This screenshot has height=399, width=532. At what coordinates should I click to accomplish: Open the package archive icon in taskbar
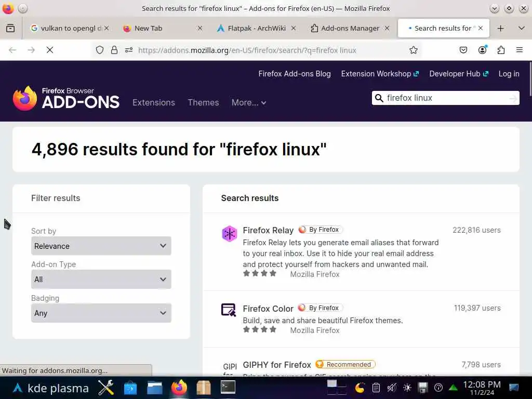coord(204,388)
